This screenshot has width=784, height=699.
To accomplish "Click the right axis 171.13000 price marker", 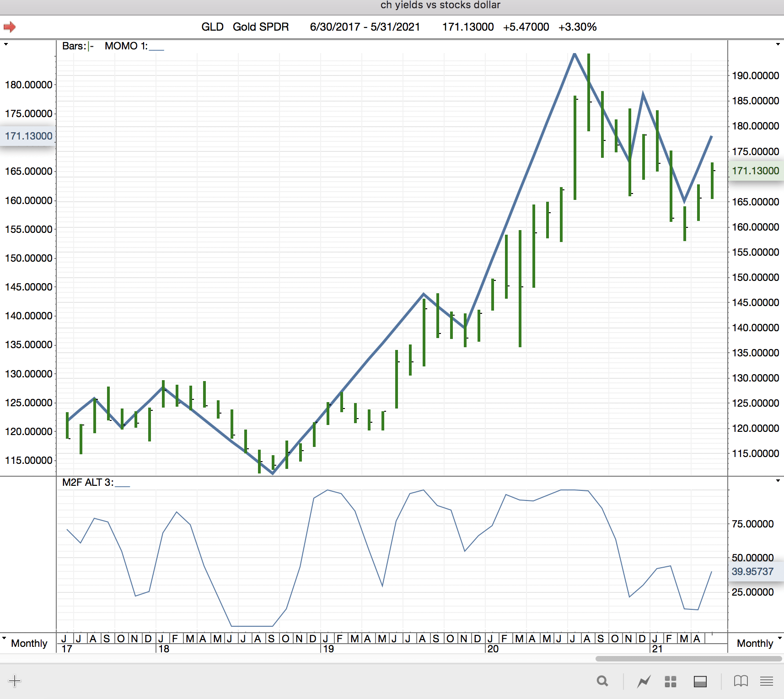I will tap(756, 171).
